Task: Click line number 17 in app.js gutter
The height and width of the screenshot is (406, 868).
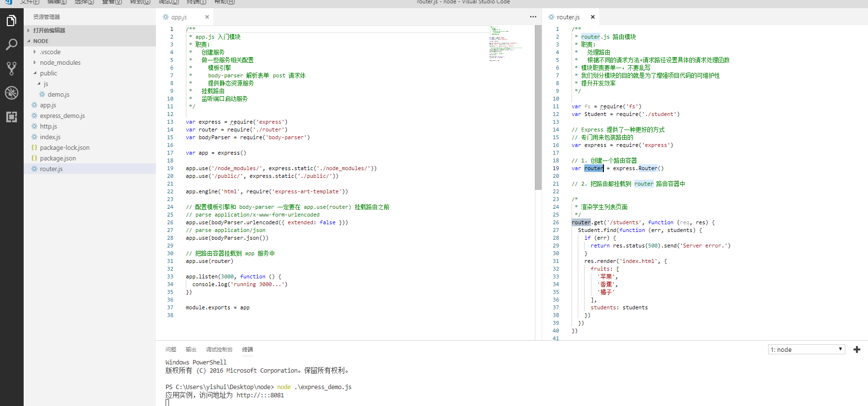Action: (170, 153)
